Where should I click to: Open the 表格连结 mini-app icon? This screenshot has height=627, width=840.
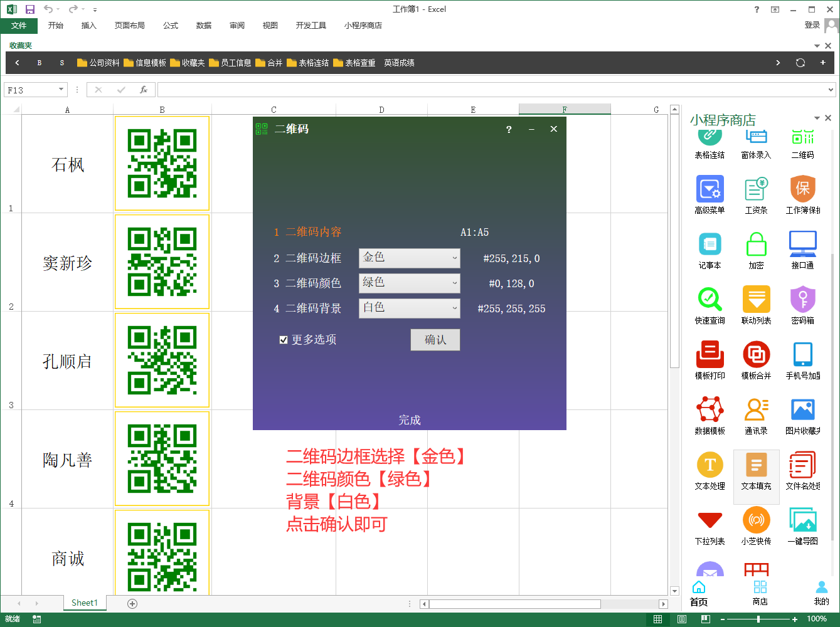tap(710, 137)
